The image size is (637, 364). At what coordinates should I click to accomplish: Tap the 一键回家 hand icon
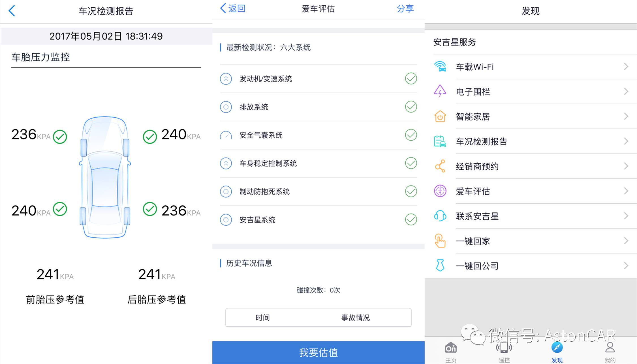coord(440,241)
